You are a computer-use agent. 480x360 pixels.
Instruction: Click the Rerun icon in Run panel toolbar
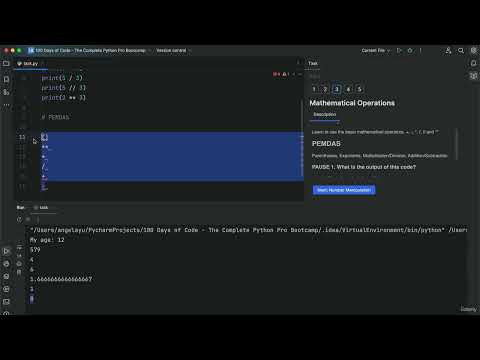[x=19, y=219]
